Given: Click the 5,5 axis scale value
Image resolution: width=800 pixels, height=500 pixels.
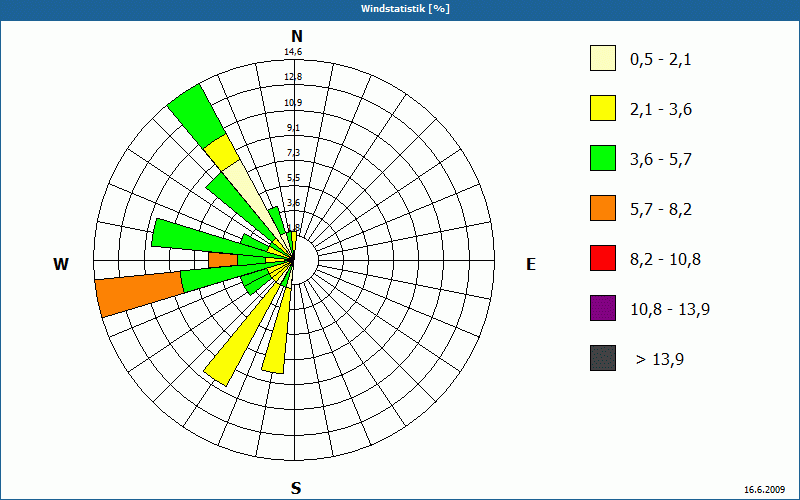Looking at the screenshot, I should click(x=293, y=178).
